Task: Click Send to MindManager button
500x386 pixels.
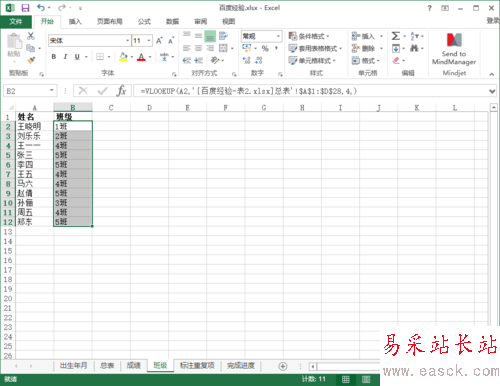Action: (454, 49)
